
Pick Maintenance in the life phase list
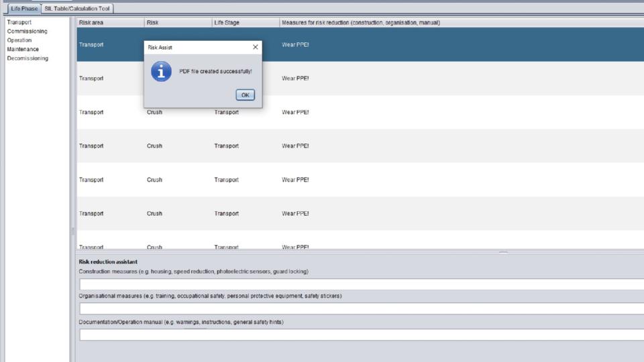click(x=23, y=50)
